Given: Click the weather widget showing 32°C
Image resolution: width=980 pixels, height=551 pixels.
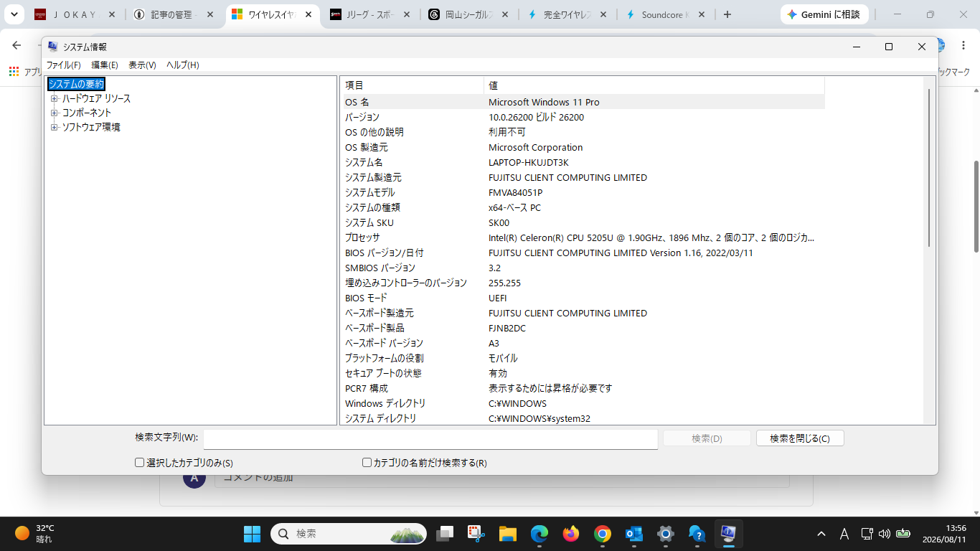Looking at the screenshot, I should [34, 534].
